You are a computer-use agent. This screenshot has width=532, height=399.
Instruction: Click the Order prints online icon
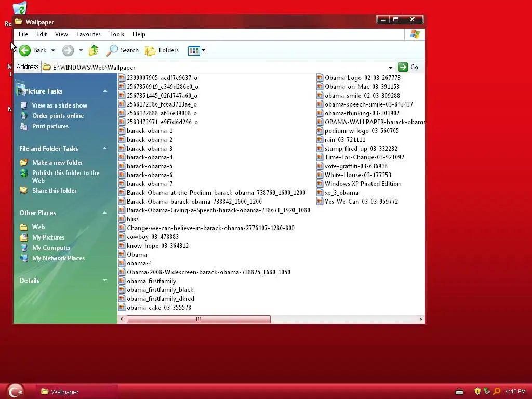pos(24,116)
